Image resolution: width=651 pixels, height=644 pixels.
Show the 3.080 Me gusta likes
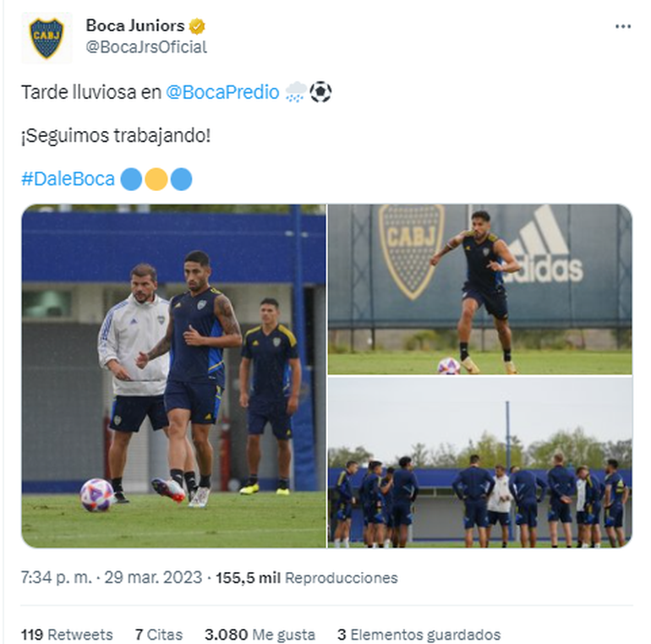click(260, 635)
